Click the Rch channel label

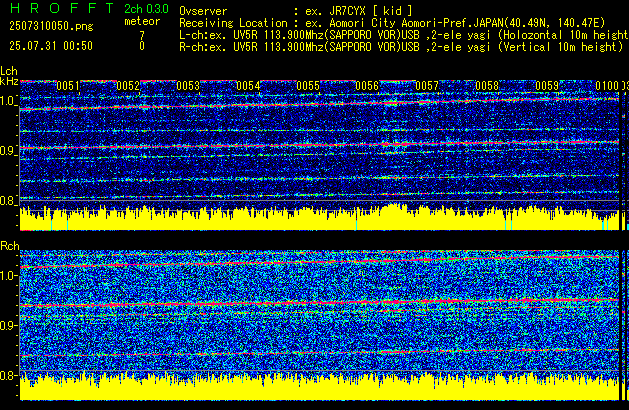[x=10, y=246]
